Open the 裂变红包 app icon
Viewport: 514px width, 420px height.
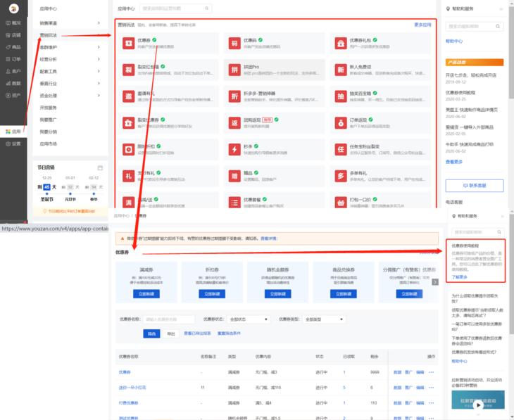[x=128, y=70]
